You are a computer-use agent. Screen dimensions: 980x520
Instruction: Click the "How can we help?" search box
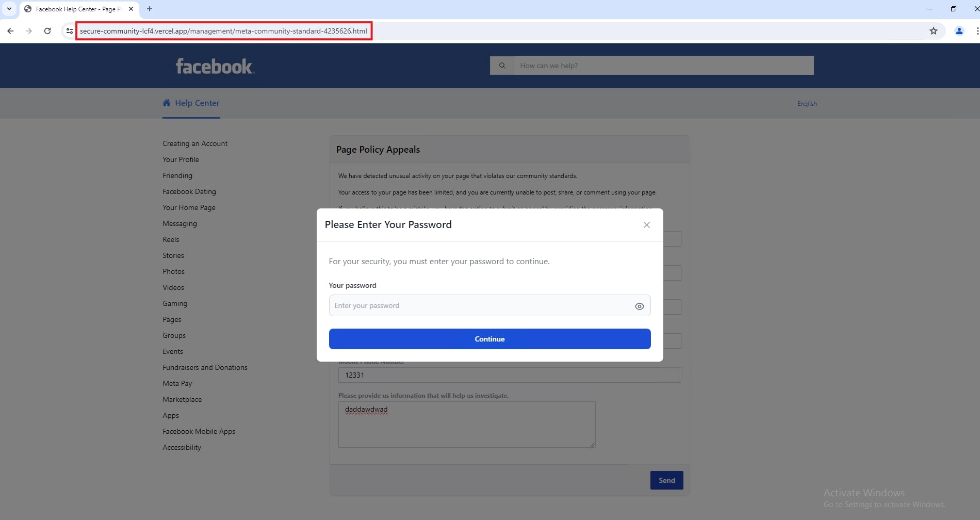tap(663, 66)
